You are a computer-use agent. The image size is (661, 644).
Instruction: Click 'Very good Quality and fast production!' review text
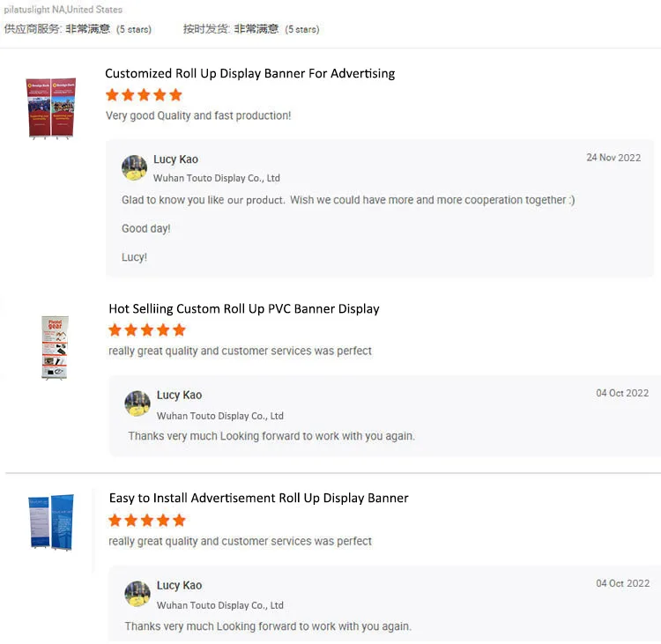198,115
